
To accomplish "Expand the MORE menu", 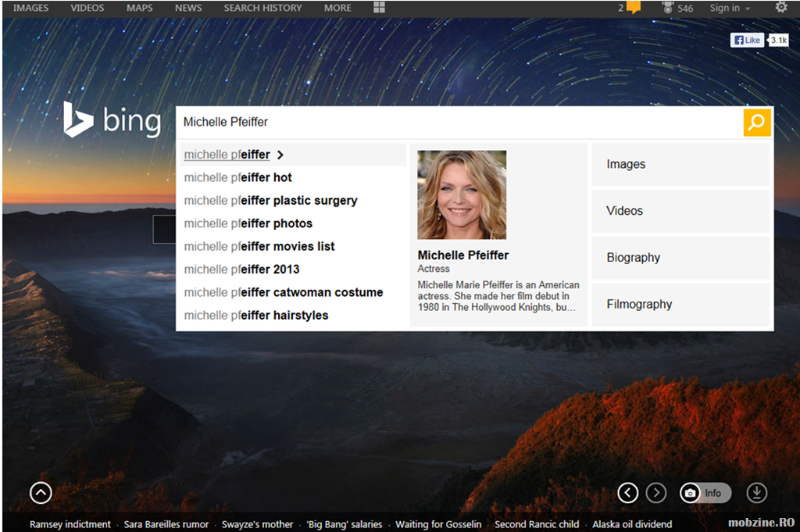I will (337, 8).
